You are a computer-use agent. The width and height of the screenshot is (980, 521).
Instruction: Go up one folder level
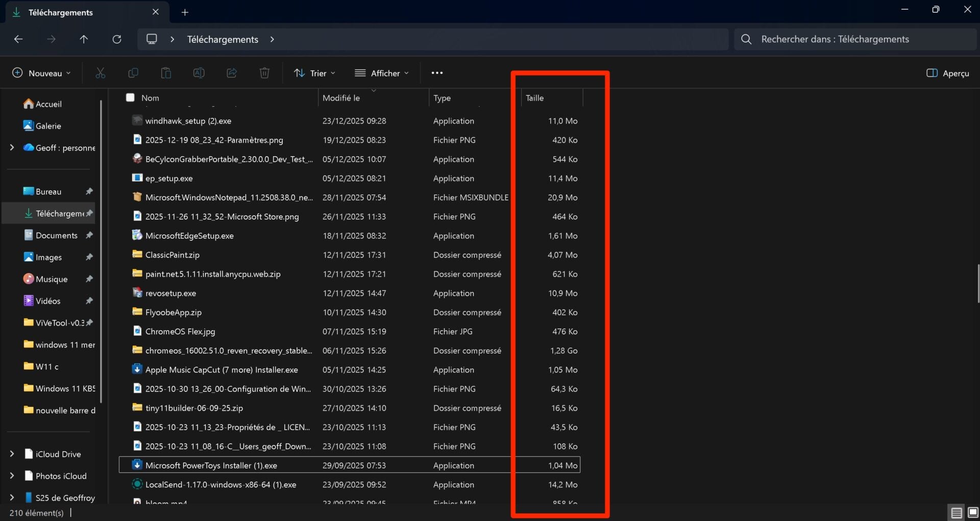pyautogui.click(x=84, y=39)
